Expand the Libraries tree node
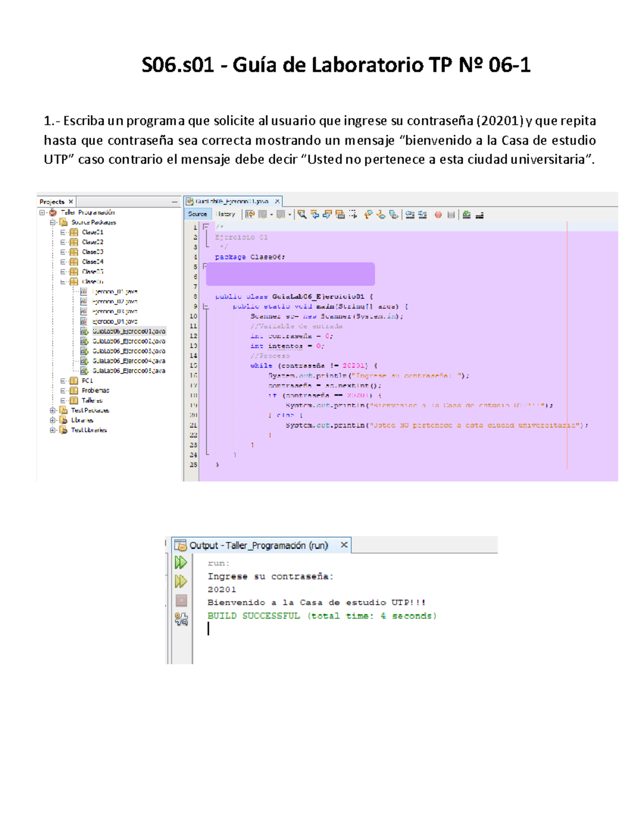The height and width of the screenshot is (834, 644). coord(53,420)
